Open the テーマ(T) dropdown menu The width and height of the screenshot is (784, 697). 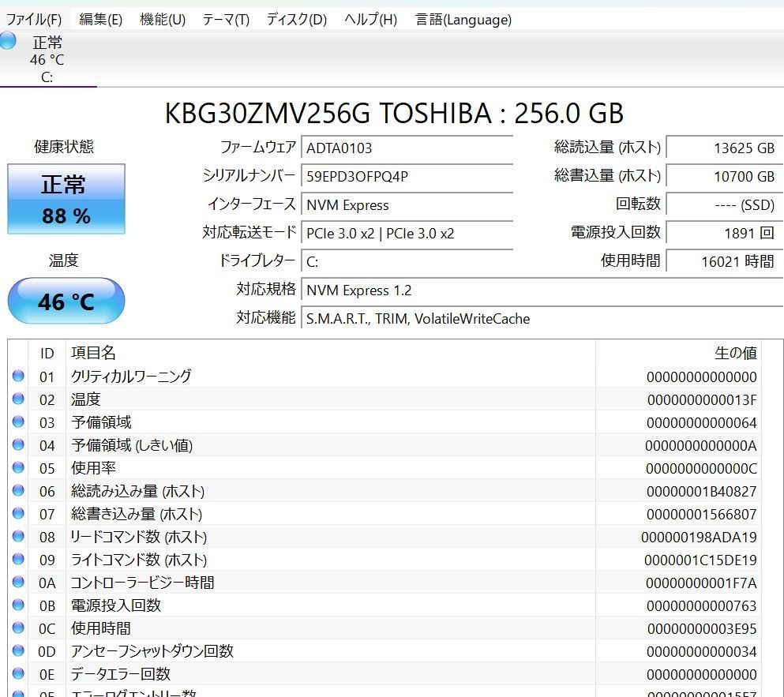(226, 19)
